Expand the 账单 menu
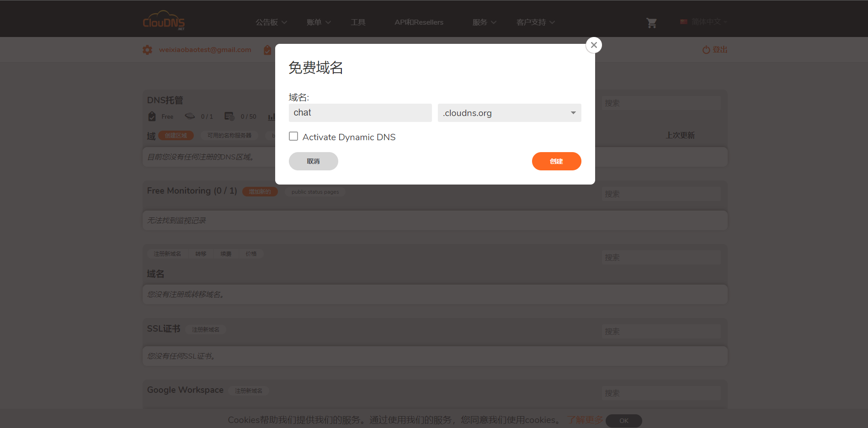The image size is (868, 428). (x=319, y=22)
